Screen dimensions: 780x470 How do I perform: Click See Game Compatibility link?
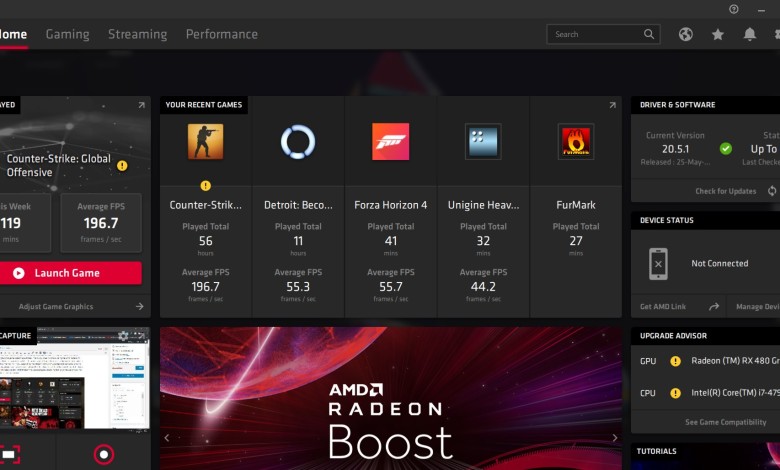tap(726, 422)
